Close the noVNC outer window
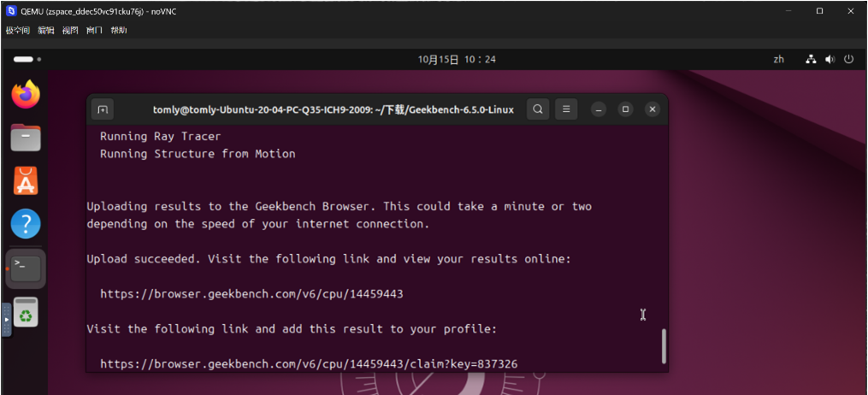868x395 pixels. coord(850,11)
